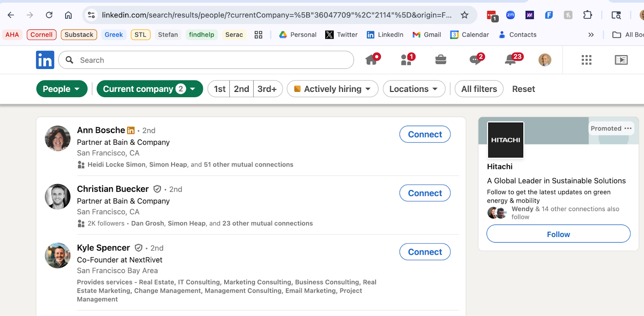Click the LinkedIn Search input field
The height and width of the screenshot is (316, 644).
coord(206,60)
